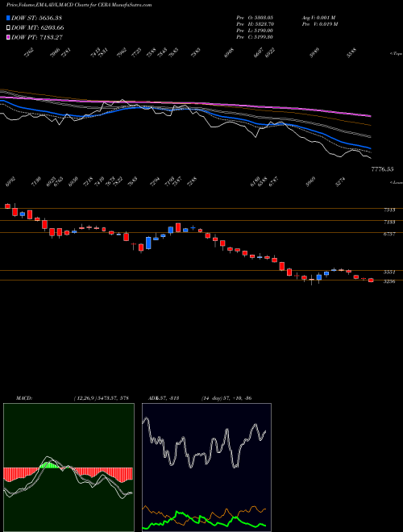This screenshot has width=403, height=532.
Task: Click the last red candlestick at far right
Action: coord(371,280)
